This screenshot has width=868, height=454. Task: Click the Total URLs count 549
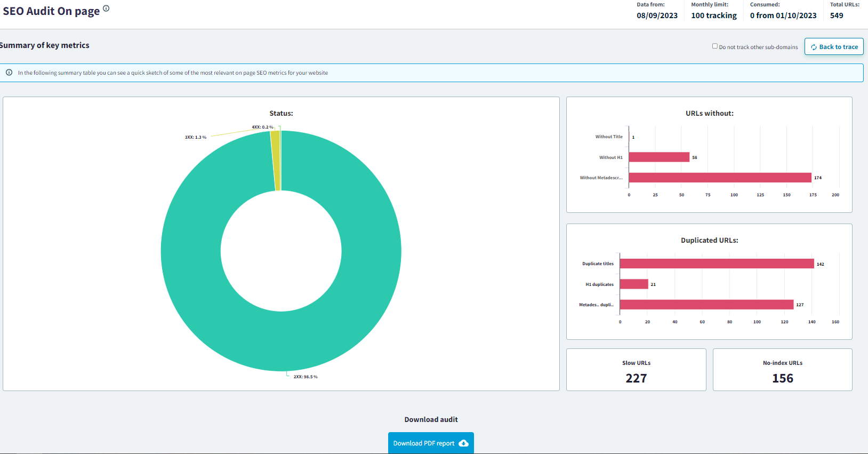coord(837,15)
